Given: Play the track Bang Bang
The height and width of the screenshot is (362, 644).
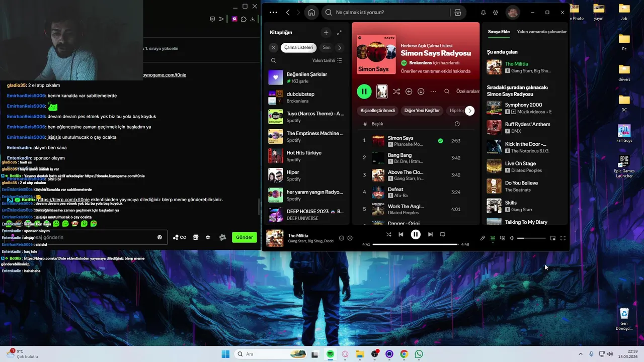Looking at the screenshot, I should pyautogui.click(x=416, y=158).
